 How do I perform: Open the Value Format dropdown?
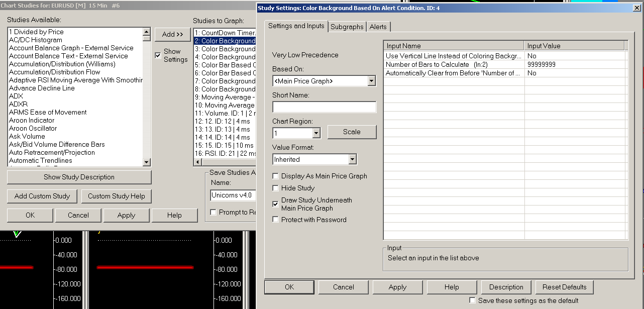click(352, 159)
